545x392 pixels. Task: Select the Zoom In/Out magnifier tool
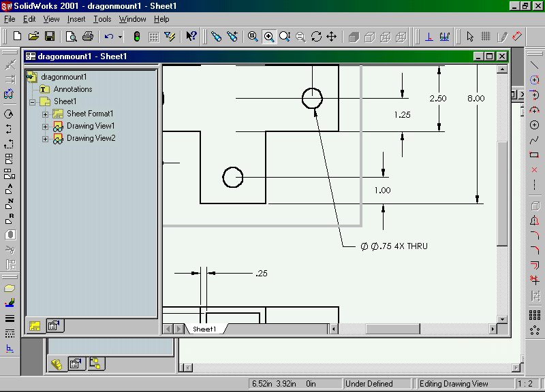285,36
